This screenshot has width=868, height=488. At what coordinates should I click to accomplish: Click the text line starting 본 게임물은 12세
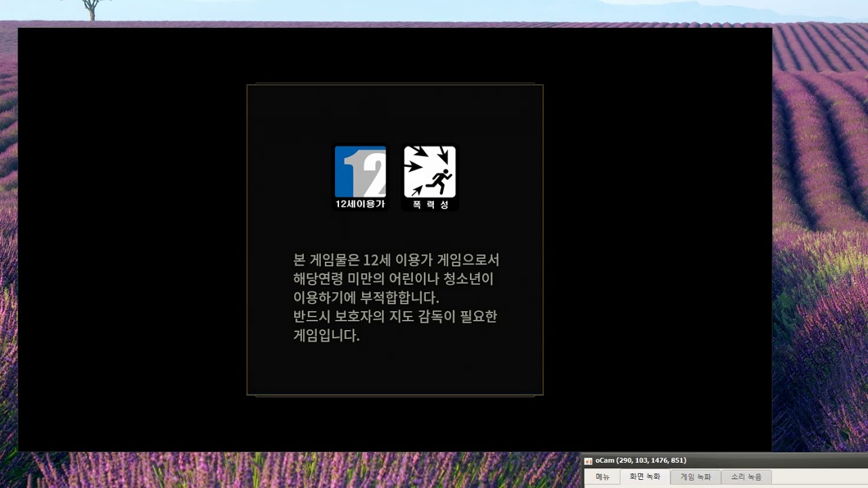coord(396,260)
